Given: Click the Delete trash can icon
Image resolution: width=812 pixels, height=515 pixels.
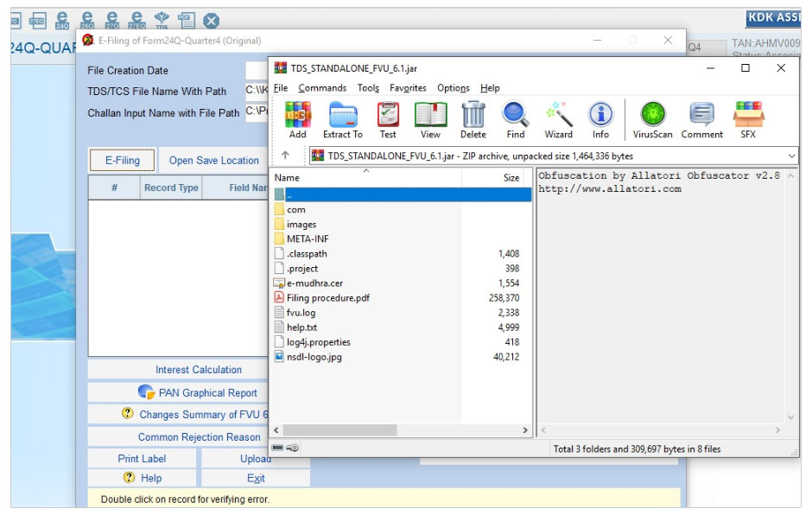Looking at the screenshot, I should pos(473,120).
